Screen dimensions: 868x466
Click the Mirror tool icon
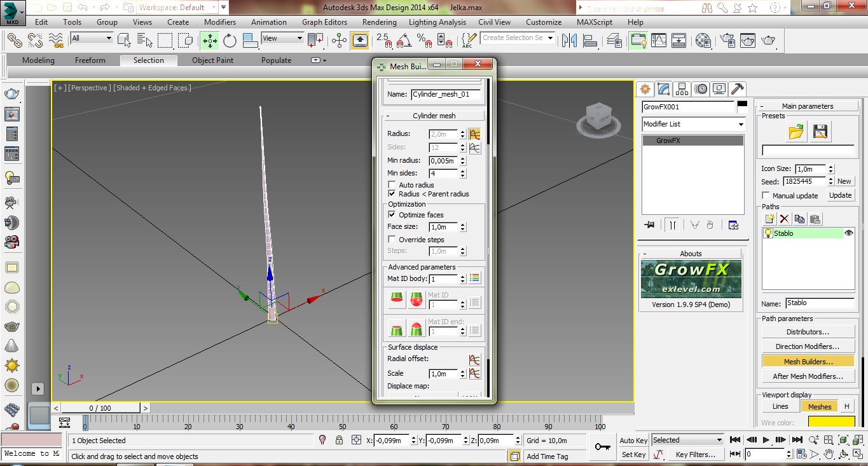(x=569, y=41)
